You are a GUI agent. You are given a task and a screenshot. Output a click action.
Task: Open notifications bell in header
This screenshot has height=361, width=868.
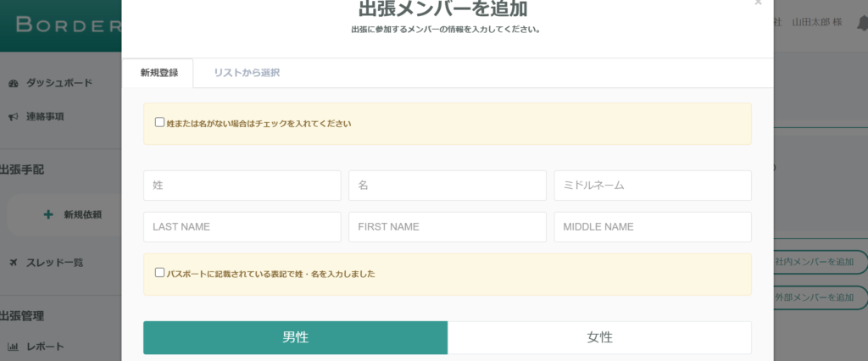(862, 23)
